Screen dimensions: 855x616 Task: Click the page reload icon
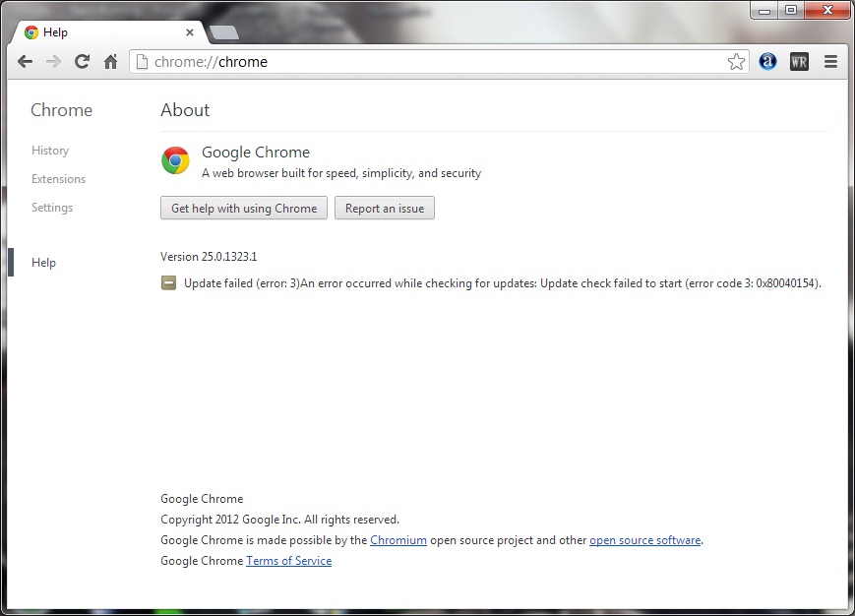83,61
